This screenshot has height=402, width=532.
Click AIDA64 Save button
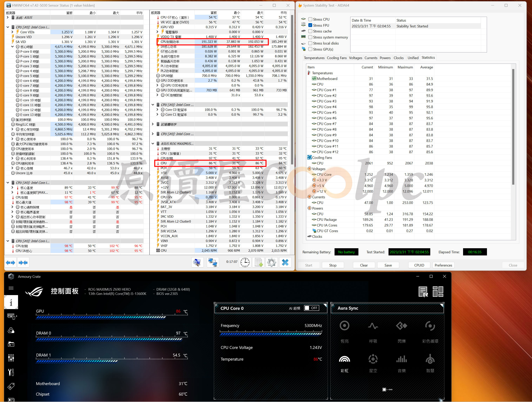click(388, 265)
